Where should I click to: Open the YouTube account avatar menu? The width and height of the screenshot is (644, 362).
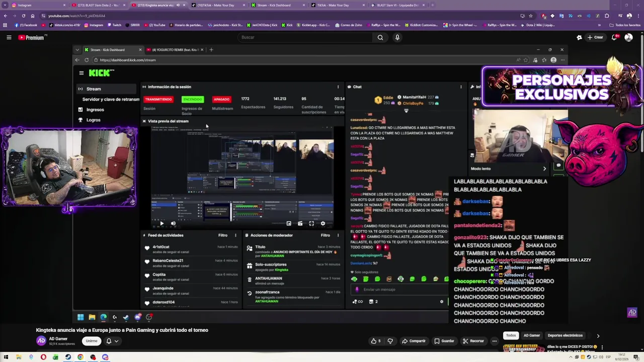click(628, 37)
